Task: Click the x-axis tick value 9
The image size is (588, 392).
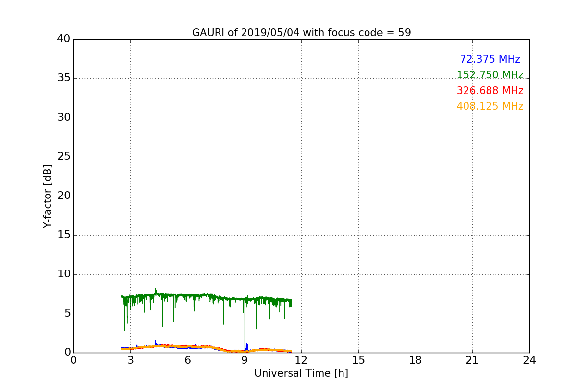Action: [x=245, y=360]
